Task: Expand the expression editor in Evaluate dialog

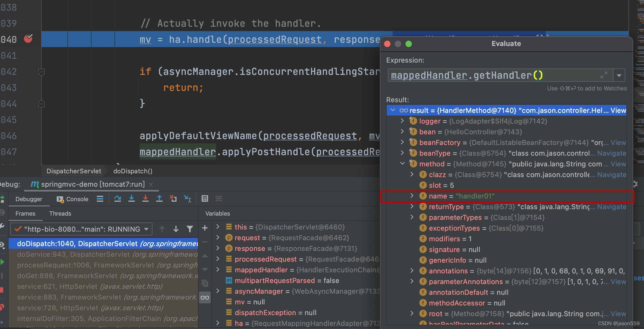Action: click(x=604, y=75)
